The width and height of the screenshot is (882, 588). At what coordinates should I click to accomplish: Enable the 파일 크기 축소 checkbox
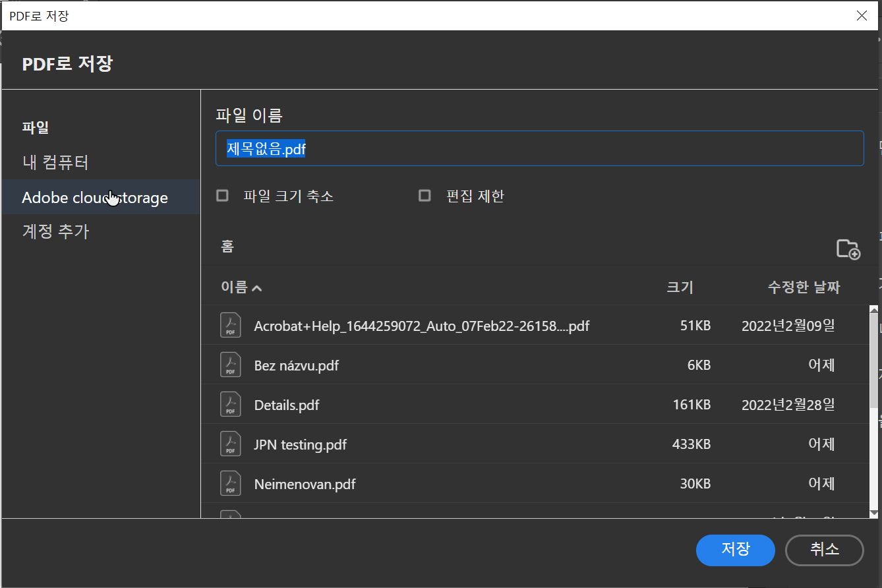pyautogui.click(x=222, y=195)
